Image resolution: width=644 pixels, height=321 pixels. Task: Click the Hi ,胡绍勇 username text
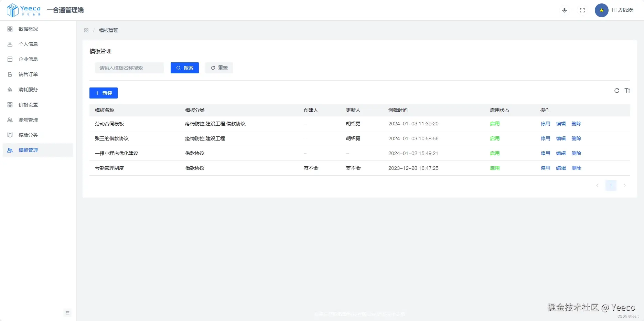[x=623, y=10]
